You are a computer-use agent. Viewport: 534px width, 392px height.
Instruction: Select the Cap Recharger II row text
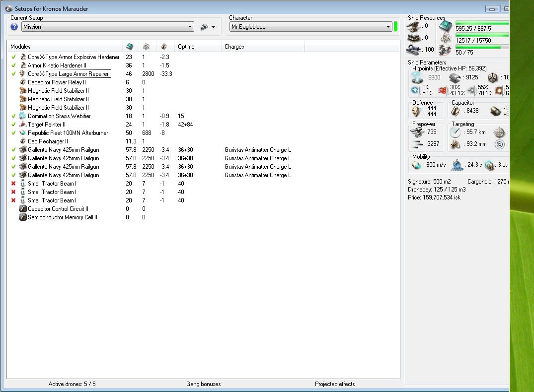tap(48, 141)
